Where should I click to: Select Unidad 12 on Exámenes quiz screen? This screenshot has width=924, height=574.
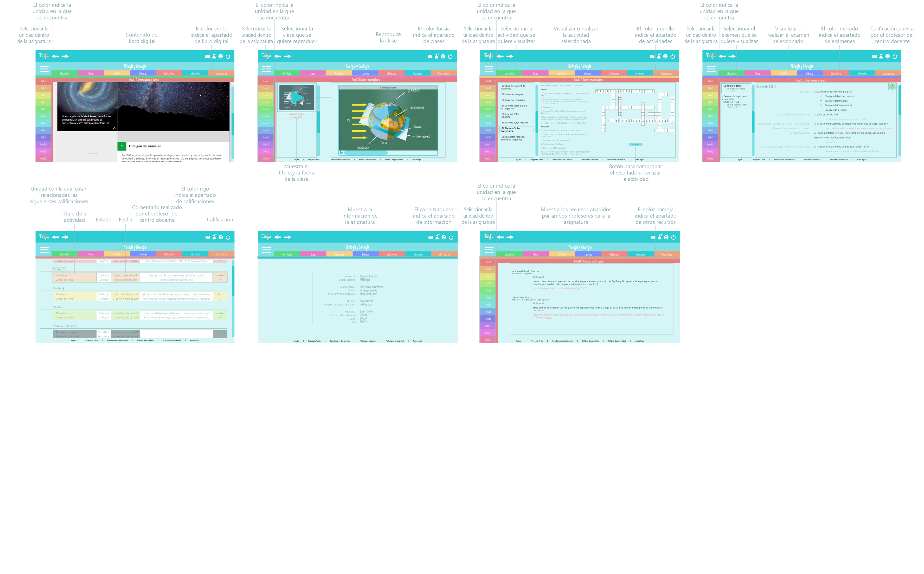[710, 159]
